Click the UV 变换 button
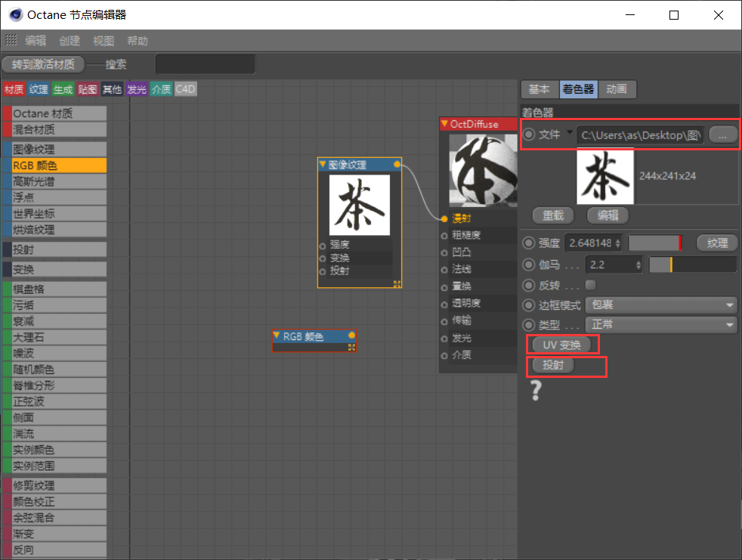The height and width of the screenshot is (560, 742). (x=562, y=344)
